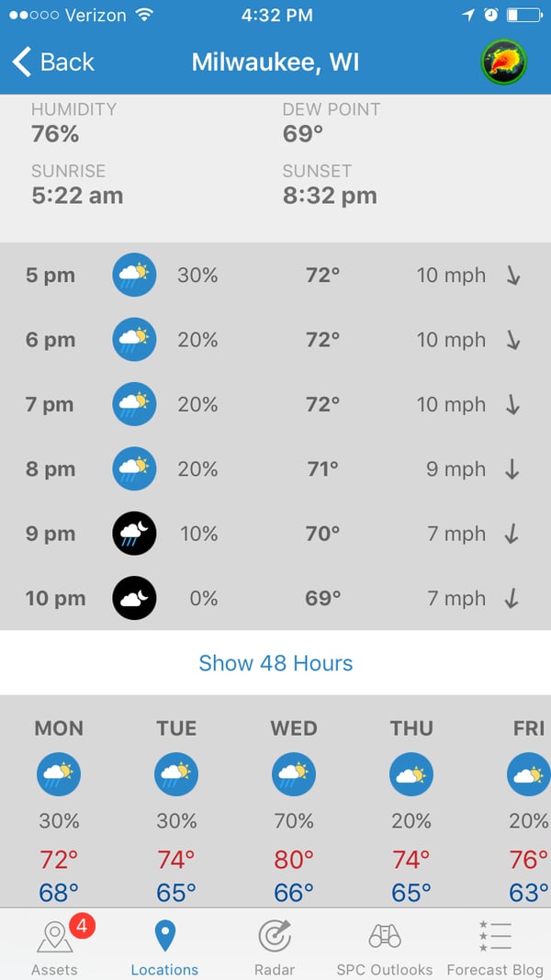
Task: Switch to the Radar tab
Action: (275, 945)
